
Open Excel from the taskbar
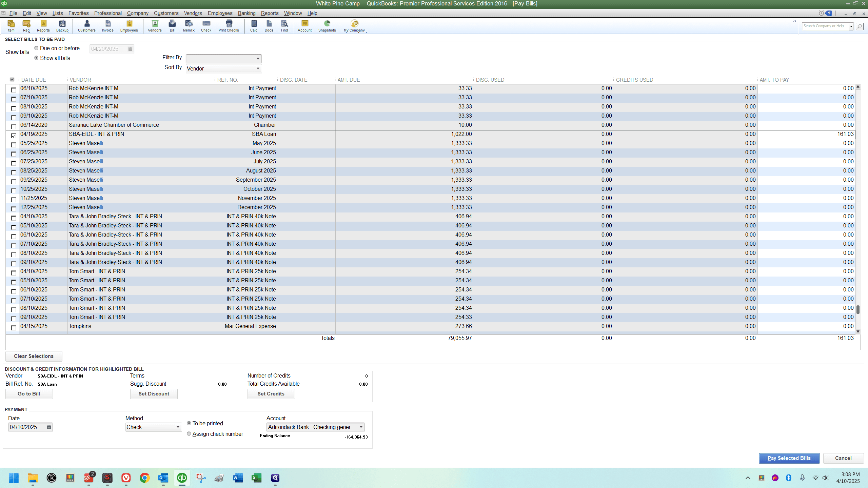(256, 478)
